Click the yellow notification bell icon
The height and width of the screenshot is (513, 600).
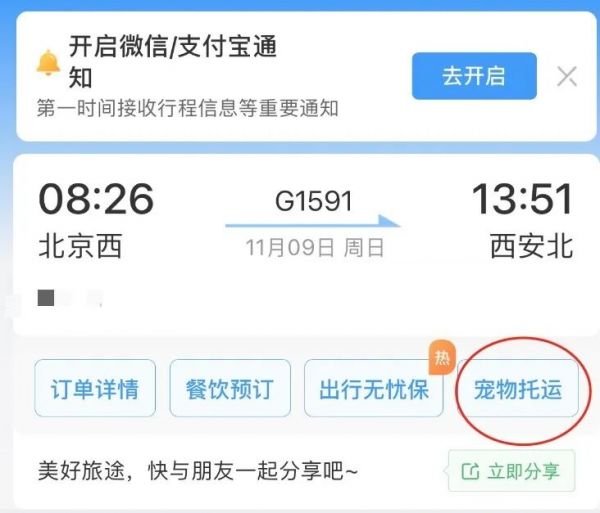coord(48,63)
